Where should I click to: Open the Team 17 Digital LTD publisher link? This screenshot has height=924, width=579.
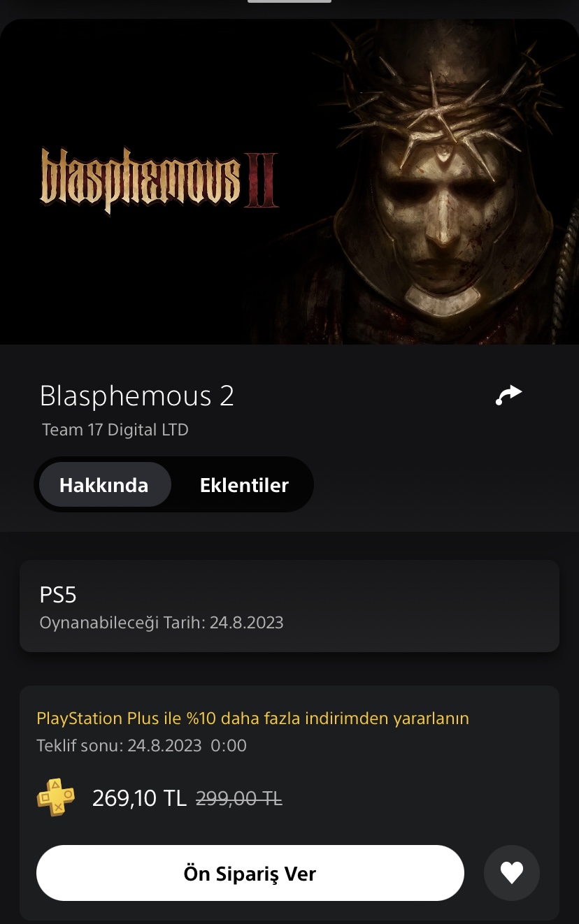[115, 429]
